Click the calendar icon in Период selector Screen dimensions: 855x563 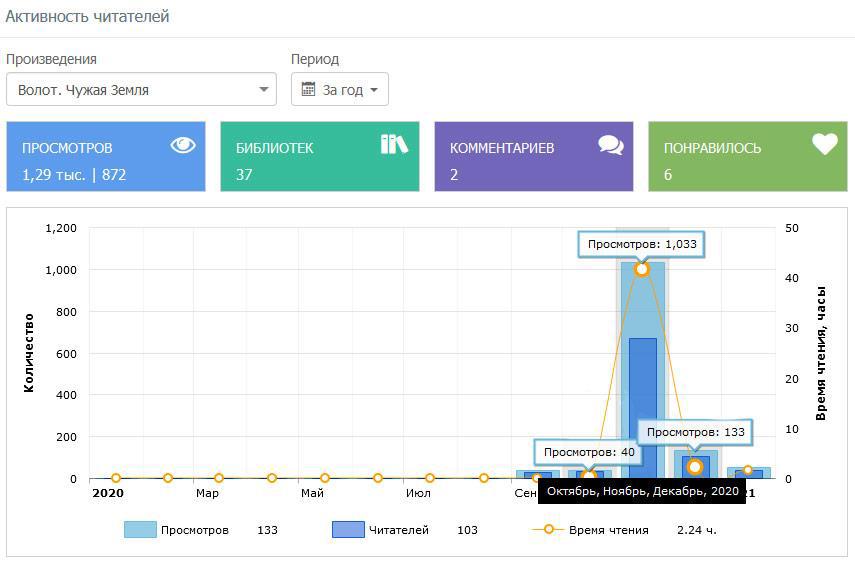(x=308, y=89)
